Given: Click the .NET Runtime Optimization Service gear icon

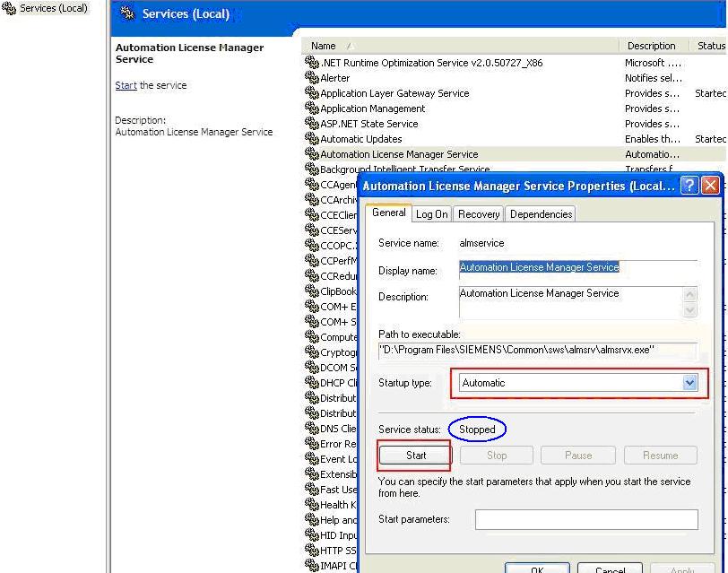Looking at the screenshot, I should (311, 62).
